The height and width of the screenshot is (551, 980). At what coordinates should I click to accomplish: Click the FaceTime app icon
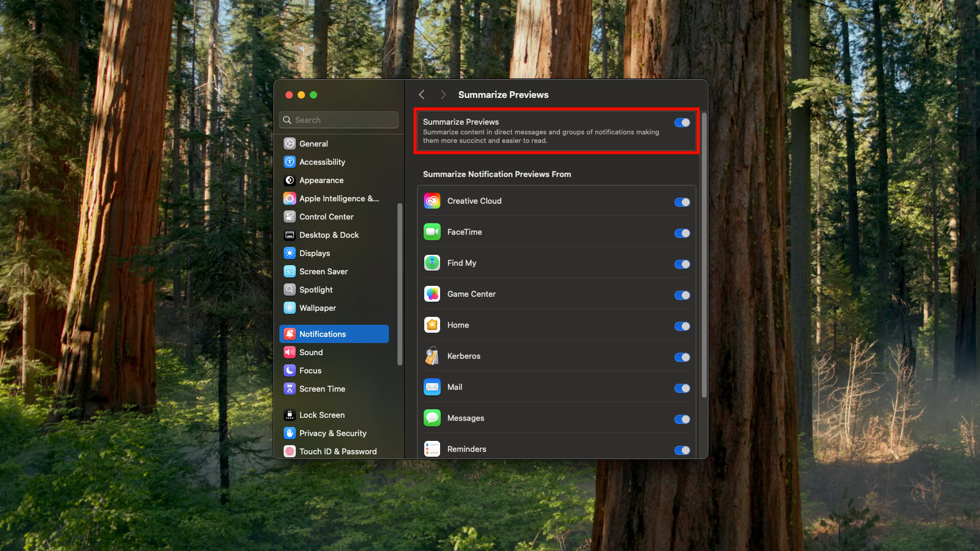tap(432, 232)
